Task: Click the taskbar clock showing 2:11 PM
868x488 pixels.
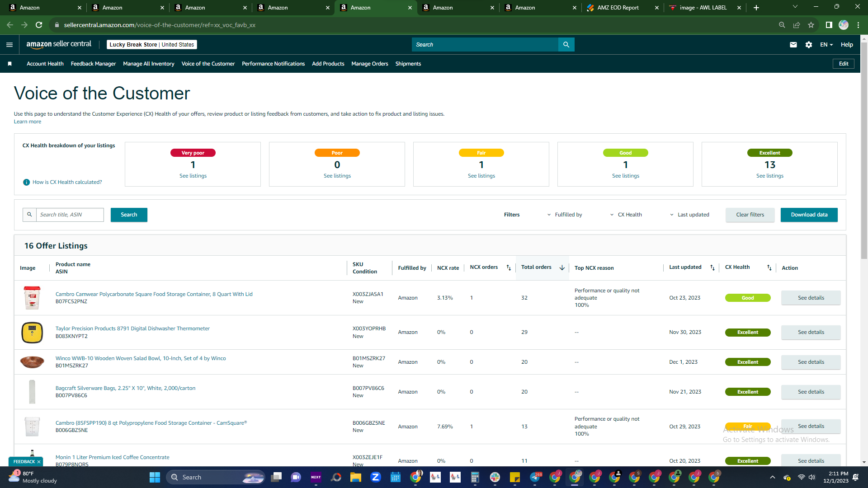Action: pyautogui.click(x=836, y=477)
